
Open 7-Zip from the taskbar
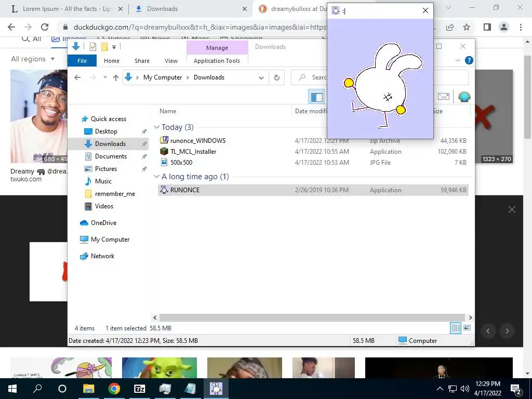pos(139,389)
